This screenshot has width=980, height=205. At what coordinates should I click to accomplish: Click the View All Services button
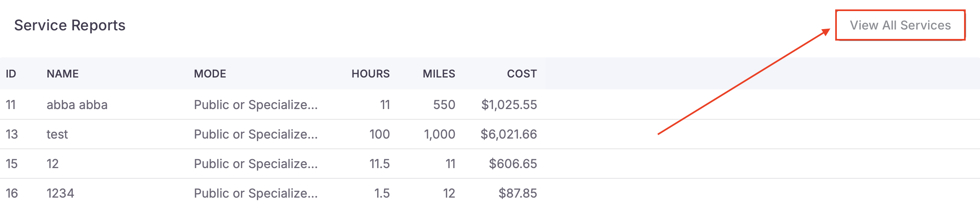click(900, 25)
